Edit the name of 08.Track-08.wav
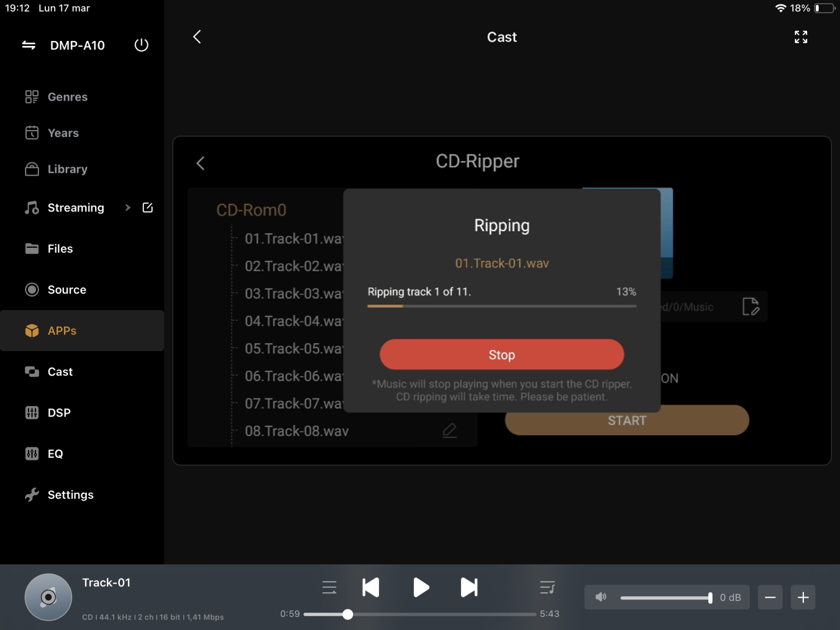840x630 pixels. click(x=450, y=431)
